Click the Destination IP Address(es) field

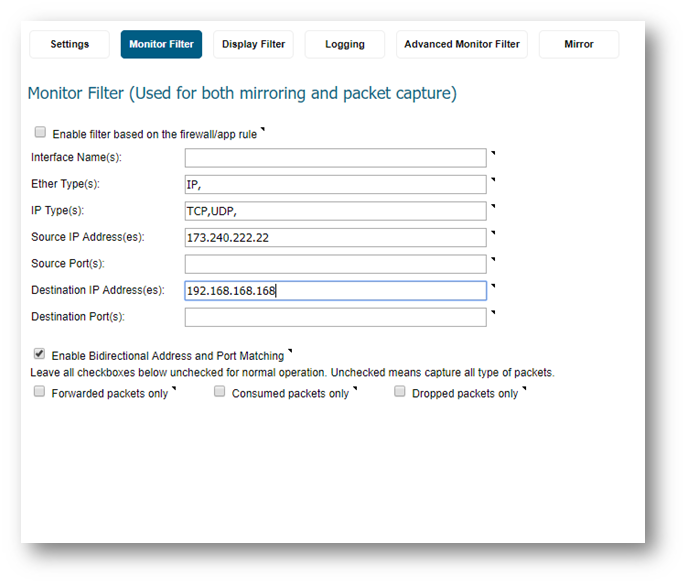point(336,291)
